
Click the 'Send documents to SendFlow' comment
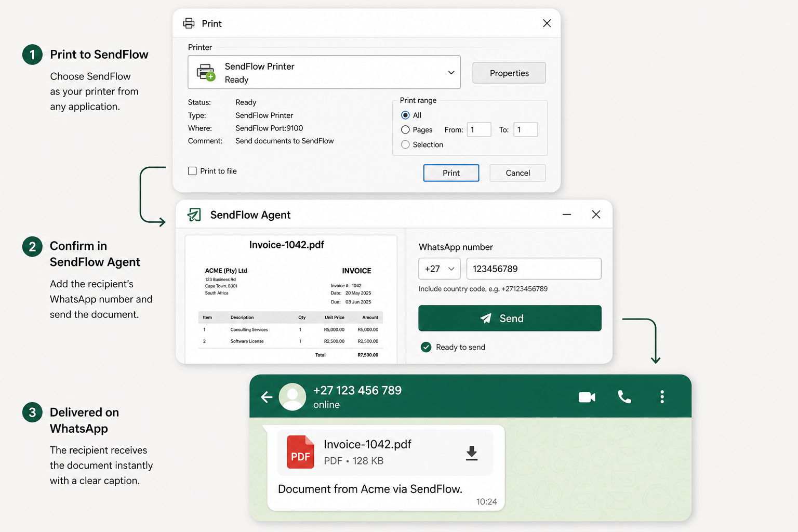pos(285,141)
